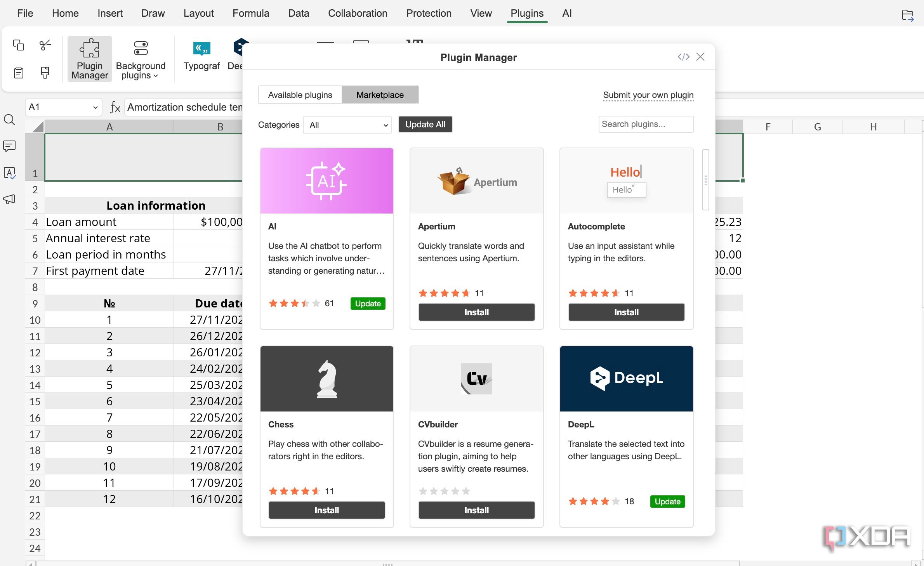Open the Formula tab
924x566 pixels.
point(251,13)
